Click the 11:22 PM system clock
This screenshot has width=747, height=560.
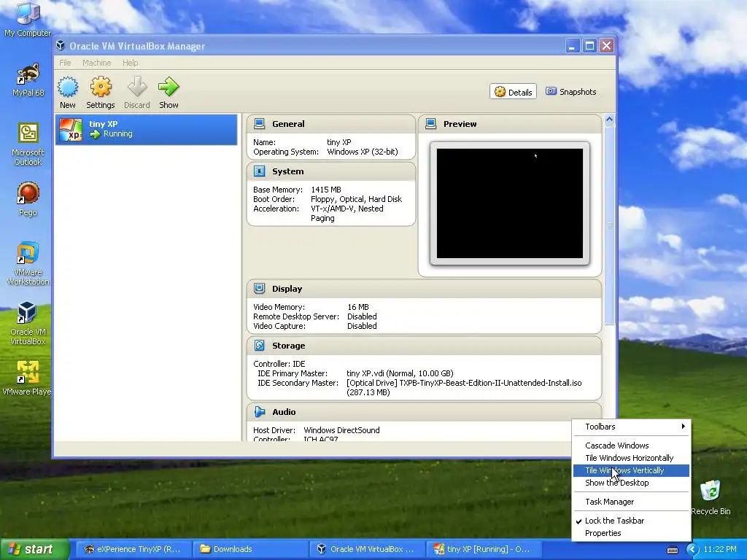point(720,549)
